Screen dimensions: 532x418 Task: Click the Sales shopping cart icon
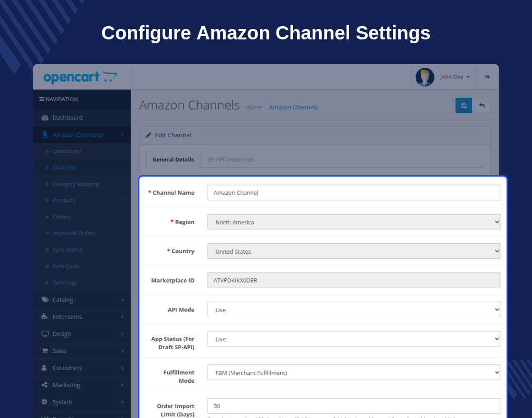(45, 351)
